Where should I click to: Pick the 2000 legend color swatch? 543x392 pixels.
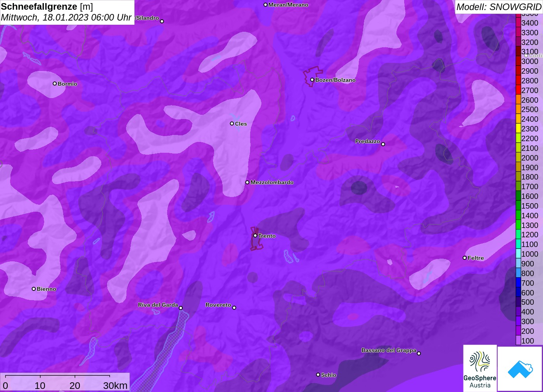point(518,158)
